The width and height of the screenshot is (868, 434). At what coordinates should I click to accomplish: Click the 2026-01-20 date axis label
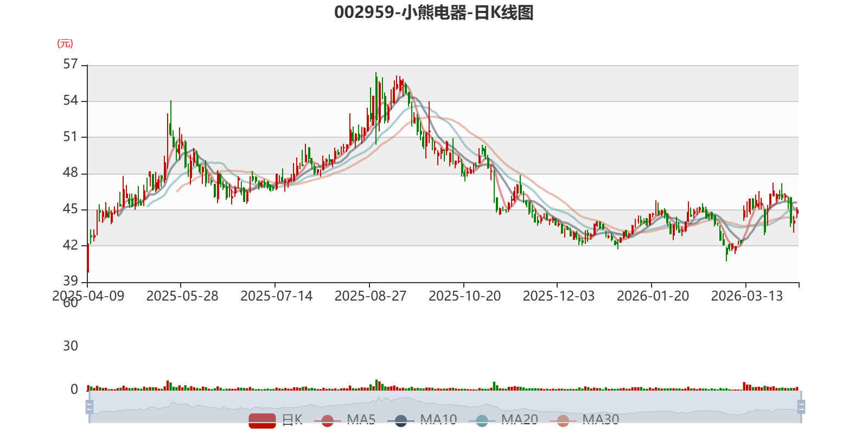[x=653, y=296]
